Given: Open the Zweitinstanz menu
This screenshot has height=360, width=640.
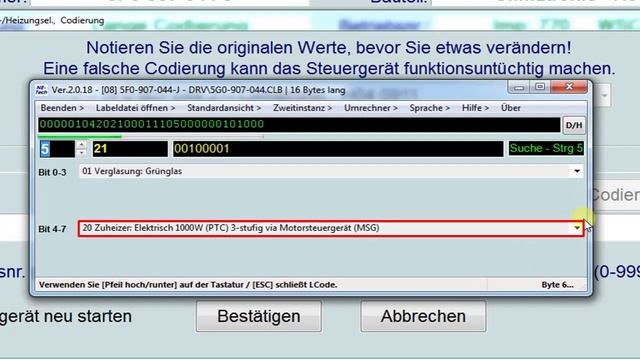Looking at the screenshot, I should (x=302, y=108).
